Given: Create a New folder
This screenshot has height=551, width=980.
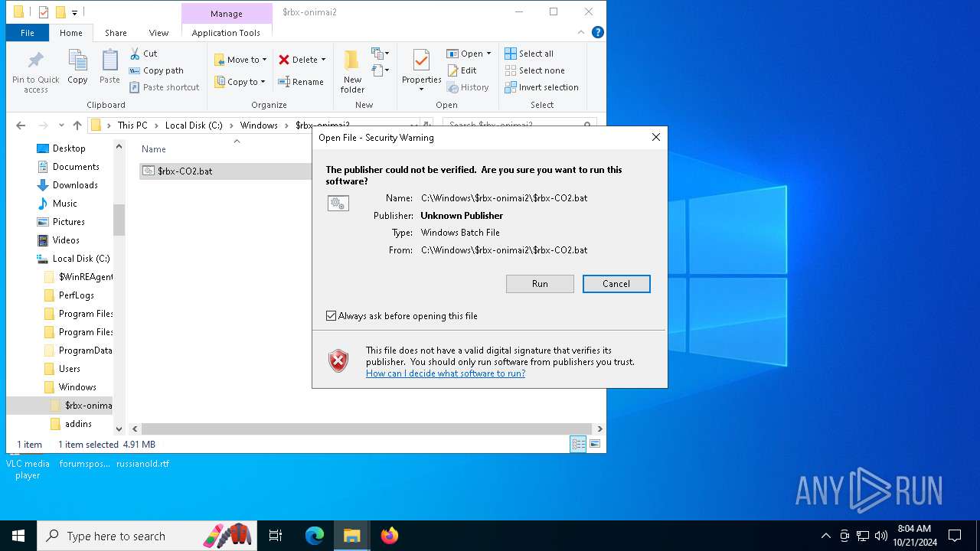Looking at the screenshot, I should tap(352, 72).
